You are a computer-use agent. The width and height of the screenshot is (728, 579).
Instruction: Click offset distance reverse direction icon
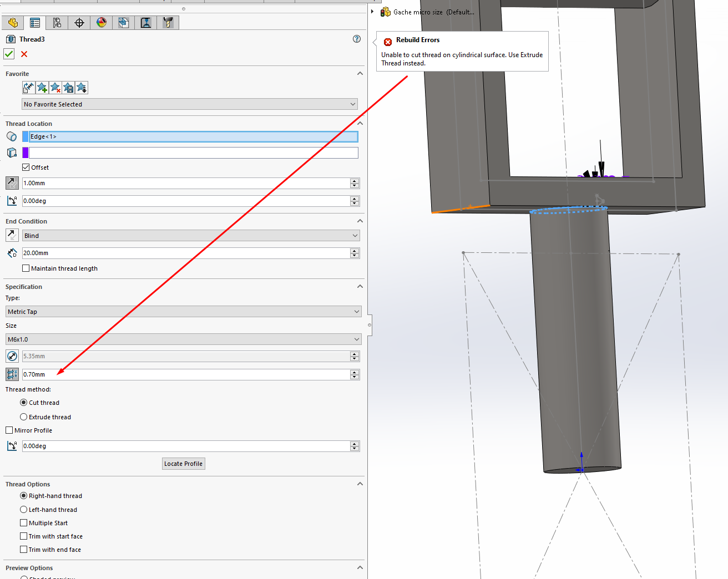point(12,183)
